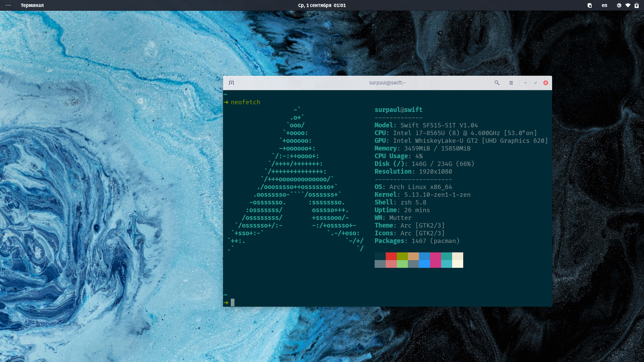Open the night light indicator

coord(619,5)
